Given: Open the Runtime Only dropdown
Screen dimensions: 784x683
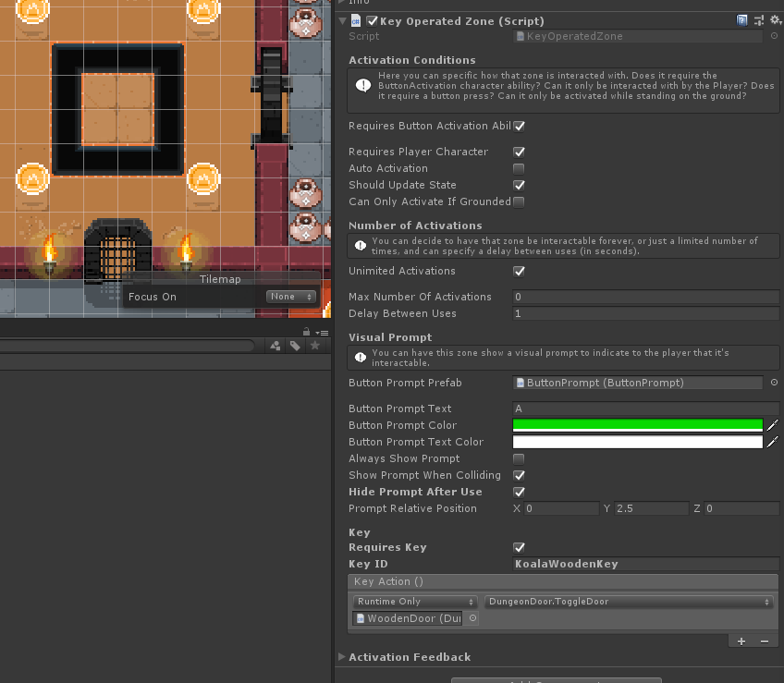Looking at the screenshot, I should pos(414,602).
